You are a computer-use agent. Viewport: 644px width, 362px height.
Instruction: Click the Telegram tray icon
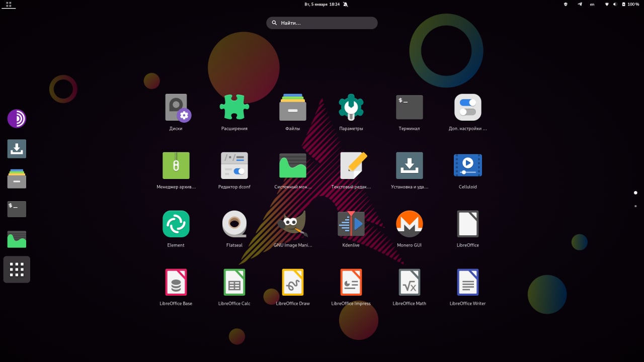tap(580, 4)
